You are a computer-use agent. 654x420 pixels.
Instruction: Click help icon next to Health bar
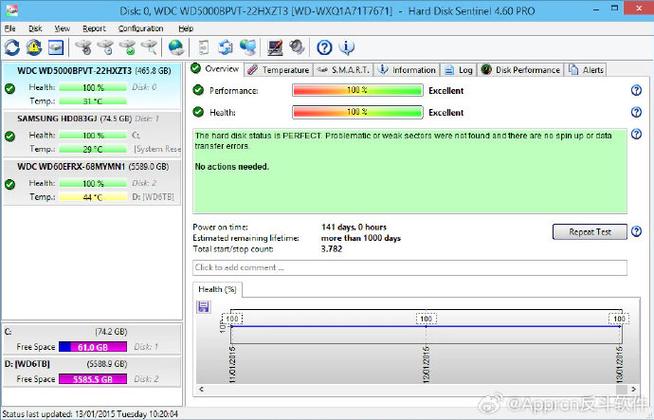[x=636, y=112]
